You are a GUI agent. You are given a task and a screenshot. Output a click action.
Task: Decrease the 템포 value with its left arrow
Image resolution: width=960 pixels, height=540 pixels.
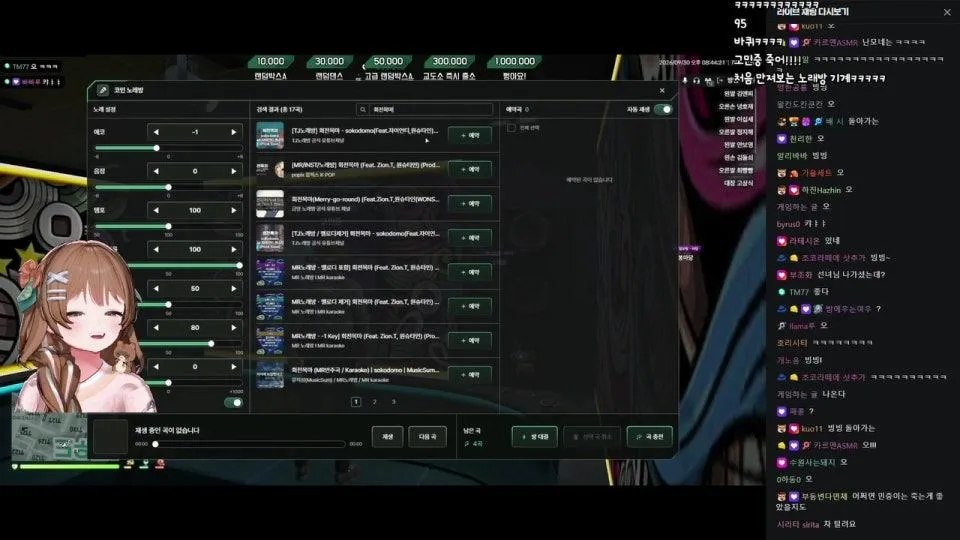[x=156, y=211]
